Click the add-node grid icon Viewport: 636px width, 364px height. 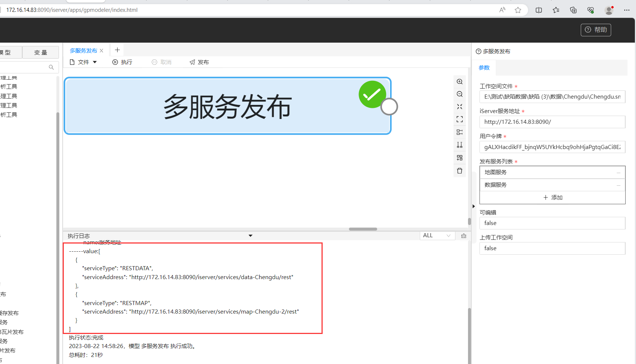pyautogui.click(x=459, y=158)
